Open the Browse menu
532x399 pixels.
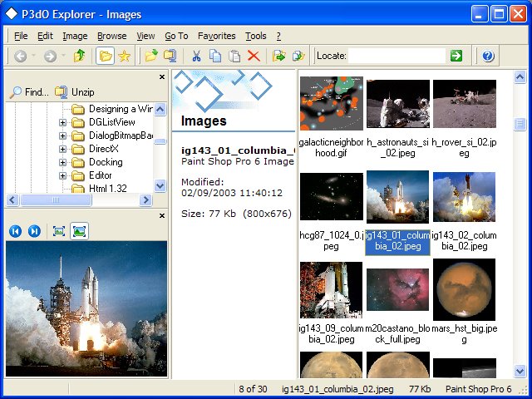pyautogui.click(x=111, y=36)
